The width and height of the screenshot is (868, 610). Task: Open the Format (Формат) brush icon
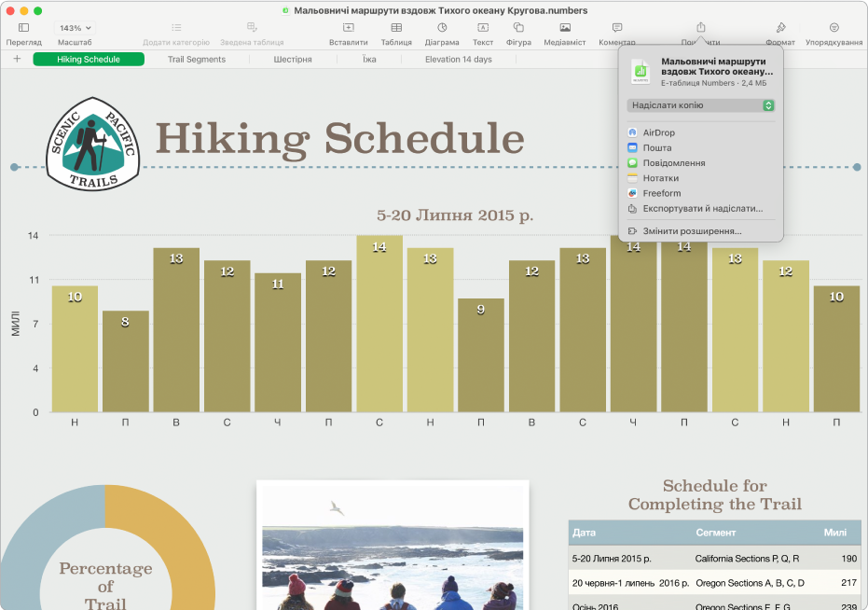(x=780, y=27)
